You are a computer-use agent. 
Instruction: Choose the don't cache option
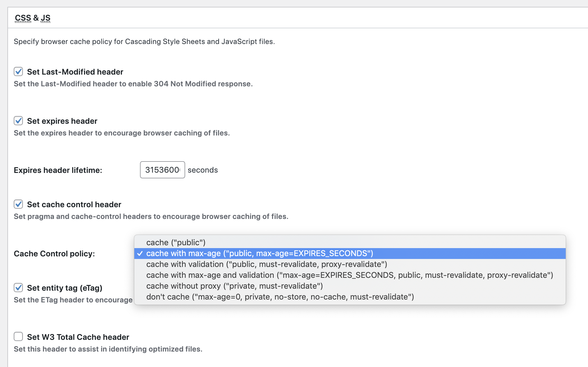[280, 297]
